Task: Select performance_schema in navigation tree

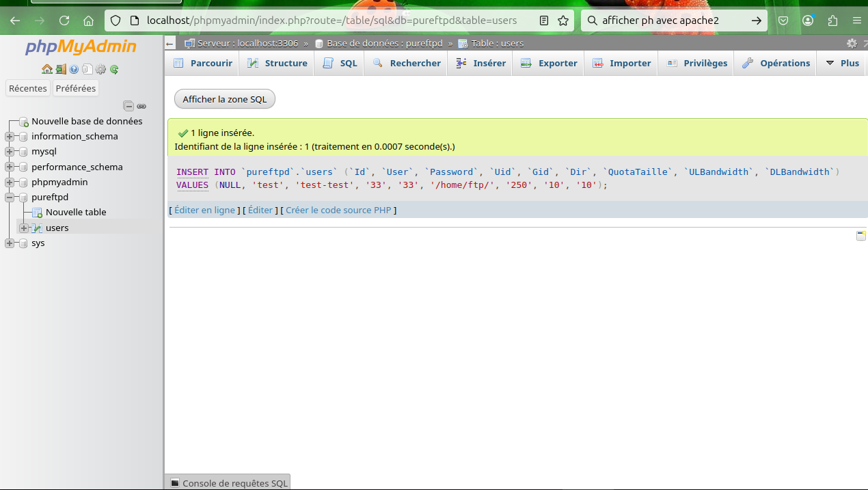Action: [77, 167]
